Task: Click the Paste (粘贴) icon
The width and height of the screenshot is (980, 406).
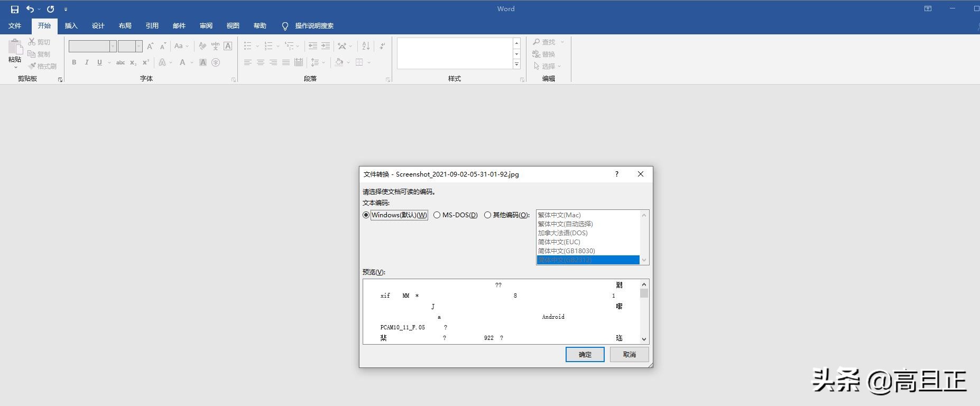Action: click(15, 47)
